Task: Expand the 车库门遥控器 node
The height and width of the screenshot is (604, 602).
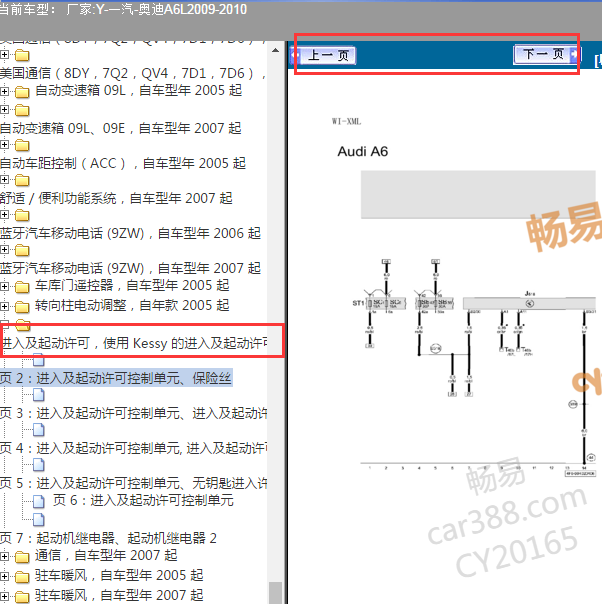Action: click(x=4, y=286)
